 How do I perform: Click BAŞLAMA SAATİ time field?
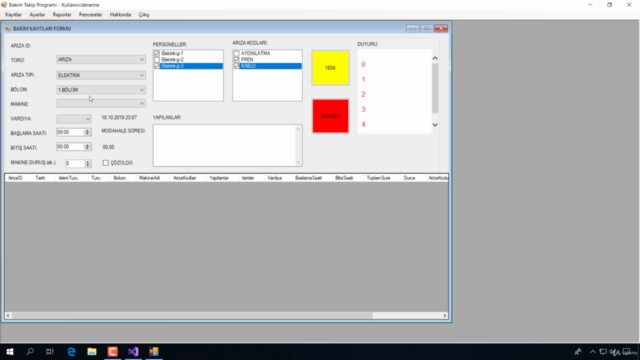click(70, 132)
